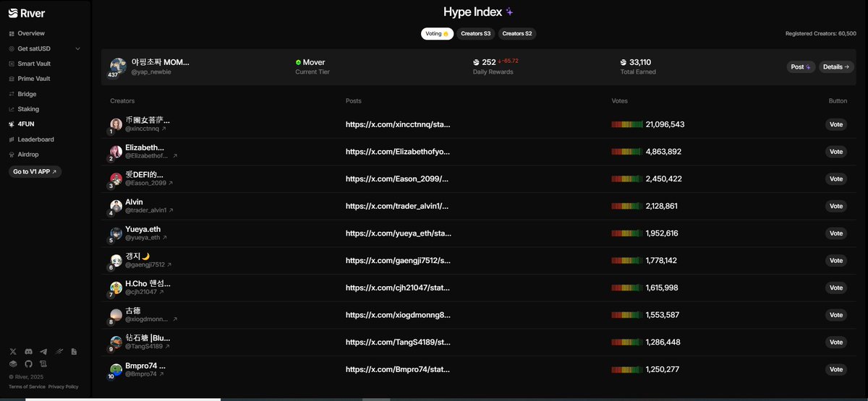This screenshot has width=868, height=401.
Task: Click the scroll paper icon beside GitHub
Action: 43,363
